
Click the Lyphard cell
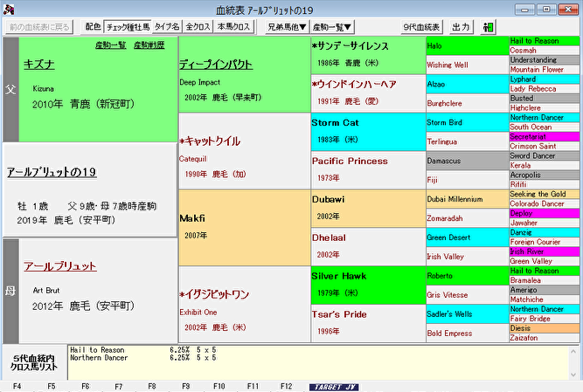[x=545, y=79]
